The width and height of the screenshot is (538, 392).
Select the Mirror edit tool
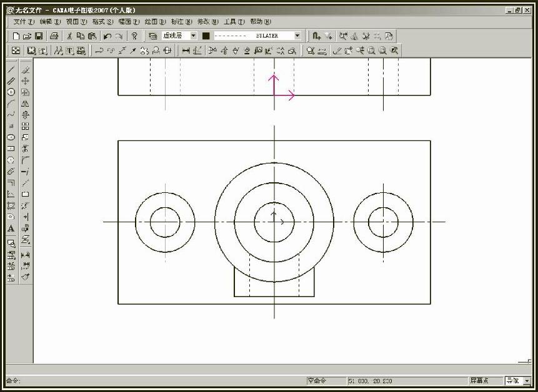[26, 104]
